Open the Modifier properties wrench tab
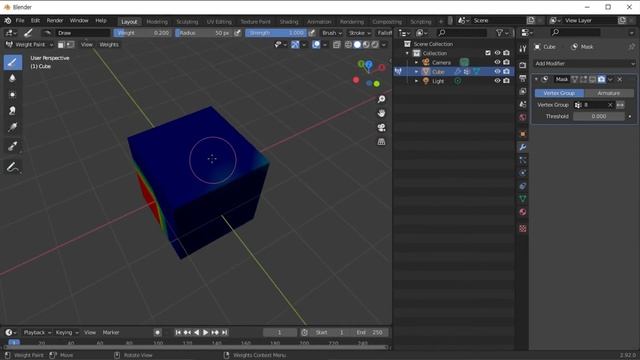Viewport: 640px width, 360px height. point(523,147)
